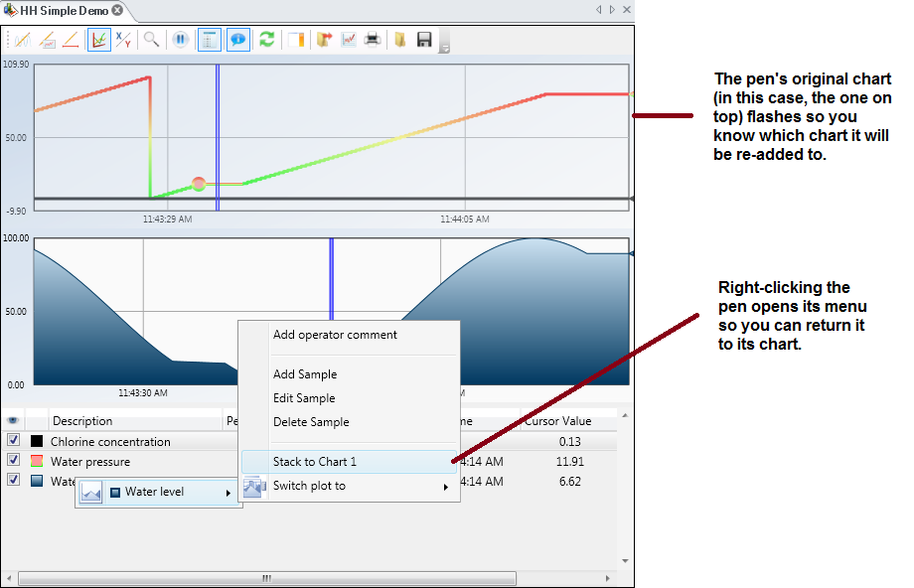The height and width of the screenshot is (588, 914).
Task: Click the Water pressure color swatch
Action: (37, 461)
